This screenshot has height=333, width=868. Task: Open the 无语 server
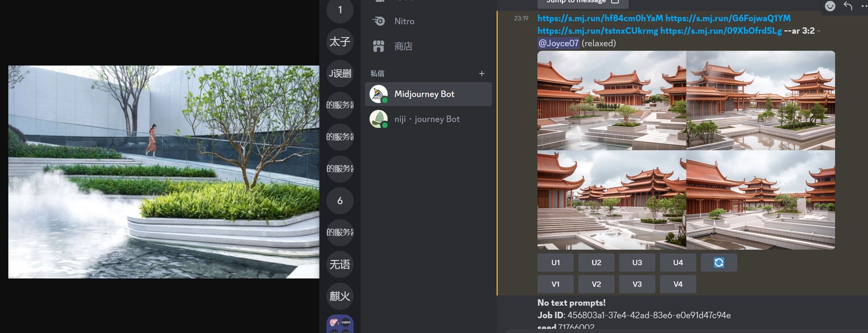coord(340,264)
